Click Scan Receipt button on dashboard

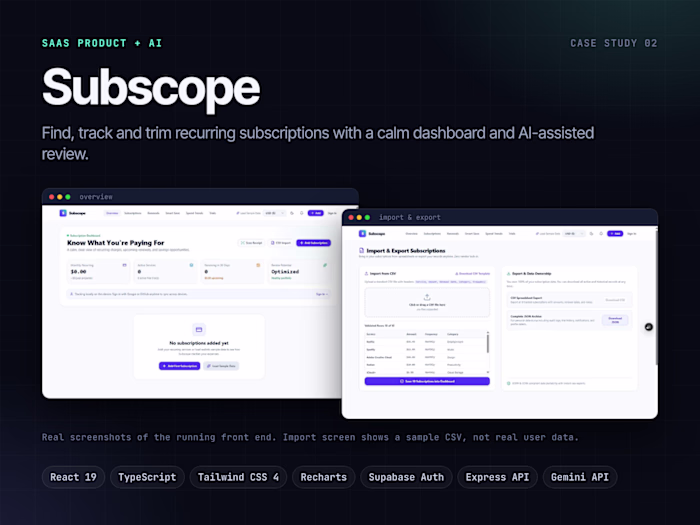(252, 243)
